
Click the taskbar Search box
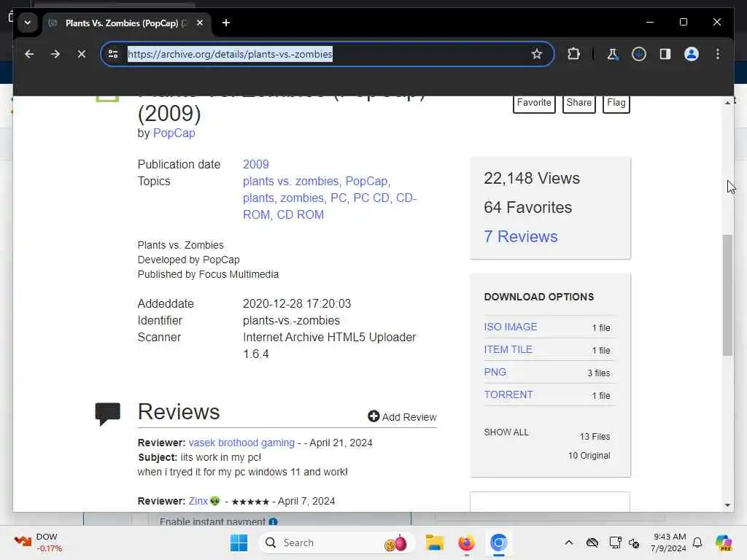tap(336, 542)
